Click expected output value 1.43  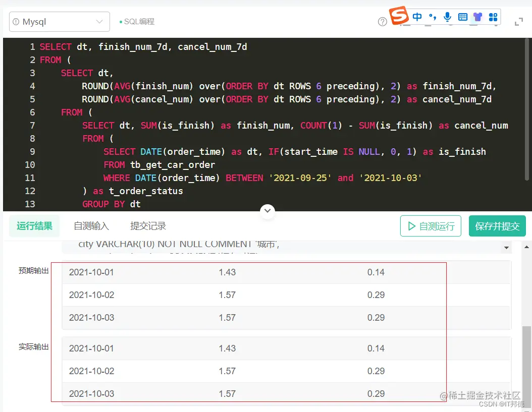click(x=227, y=272)
